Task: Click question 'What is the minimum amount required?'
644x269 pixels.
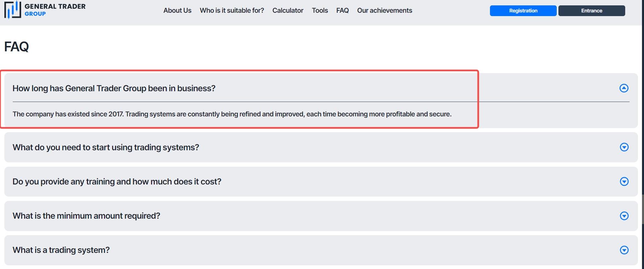Action: tap(86, 216)
